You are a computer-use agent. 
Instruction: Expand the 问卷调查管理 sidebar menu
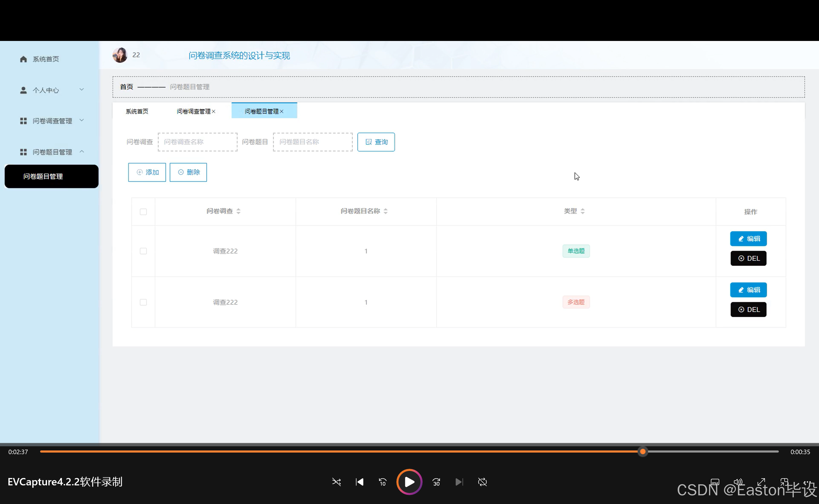point(52,121)
